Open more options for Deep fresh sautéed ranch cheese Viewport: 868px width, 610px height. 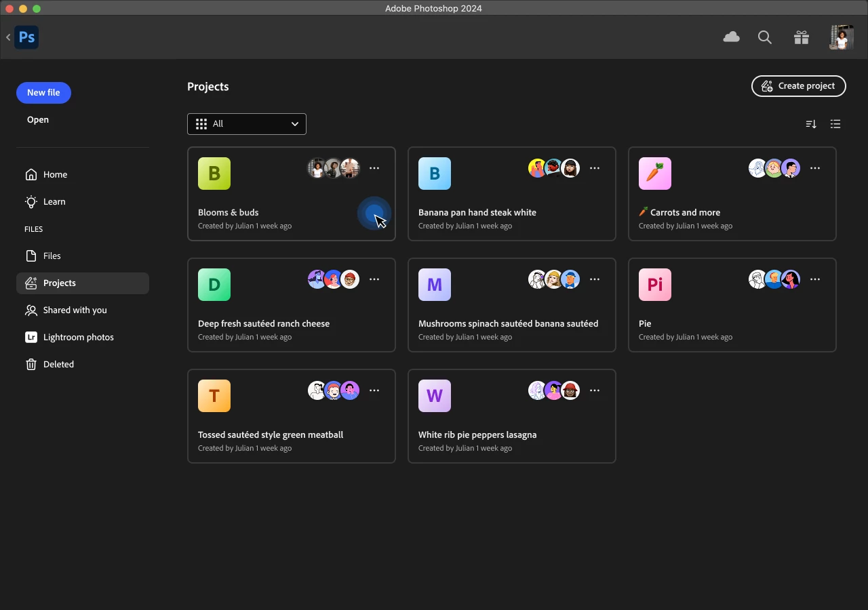(x=374, y=279)
